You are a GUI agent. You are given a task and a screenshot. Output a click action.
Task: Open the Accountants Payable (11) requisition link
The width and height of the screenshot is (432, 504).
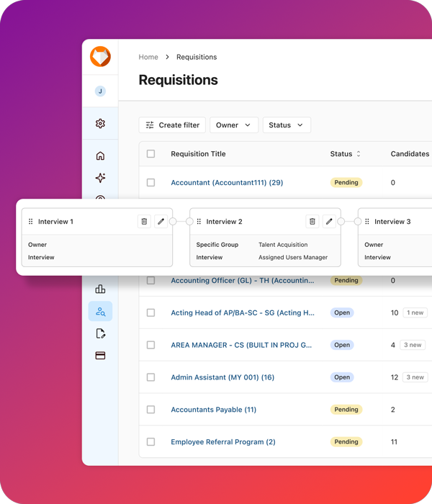[x=213, y=410]
